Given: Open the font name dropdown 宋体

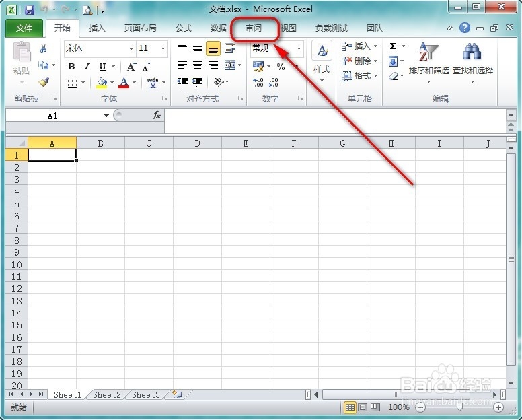Looking at the screenshot, I should click(131, 48).
